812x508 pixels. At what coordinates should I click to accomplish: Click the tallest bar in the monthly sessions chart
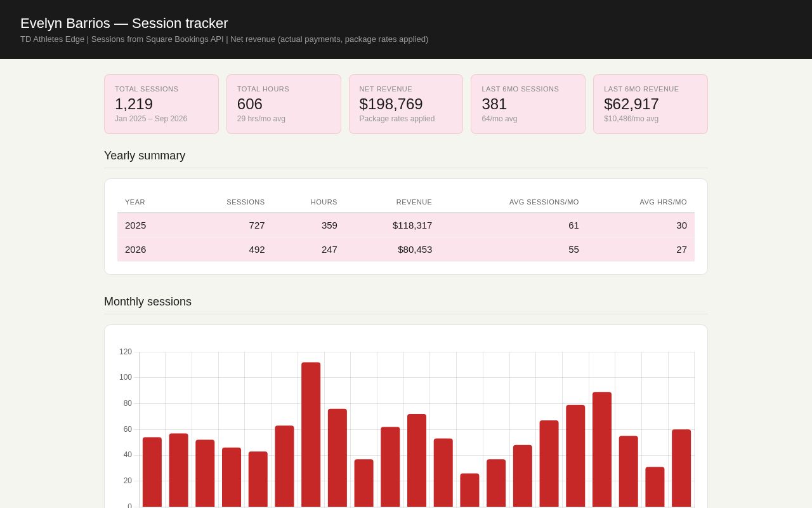(311, 434)
